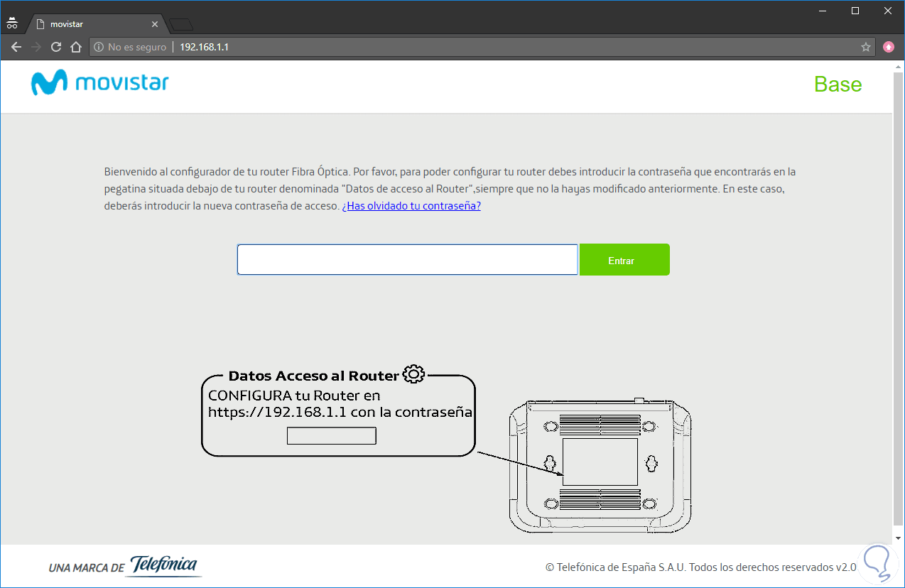Click the 'Bienvenido al configurador' paragraph
The height and width of the screenshot is (588, 905).
click(x=450, y=189)
